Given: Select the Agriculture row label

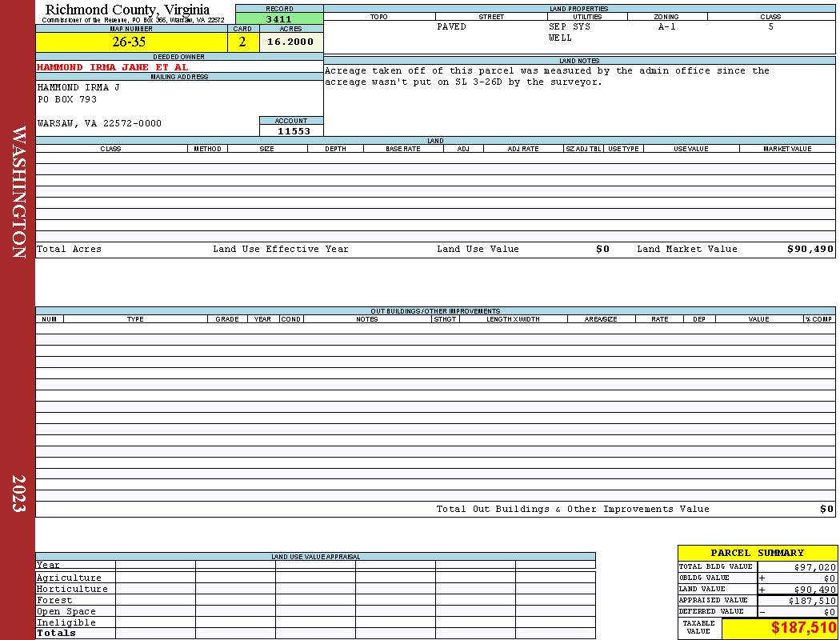Looking at the screenshot, I should [x=69, y=578].
